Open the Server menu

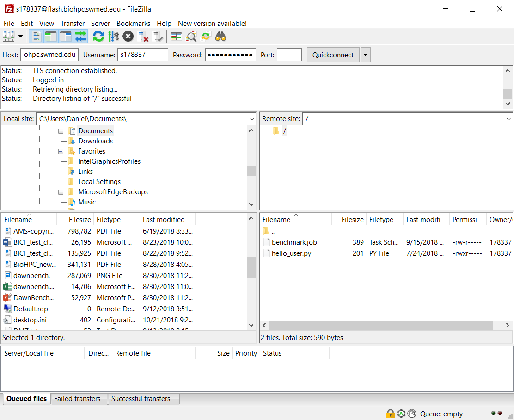click(x=100, y=23)
